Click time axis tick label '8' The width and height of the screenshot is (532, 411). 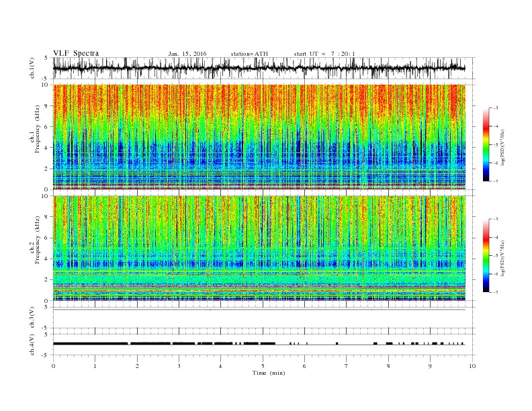coord(388,366)
